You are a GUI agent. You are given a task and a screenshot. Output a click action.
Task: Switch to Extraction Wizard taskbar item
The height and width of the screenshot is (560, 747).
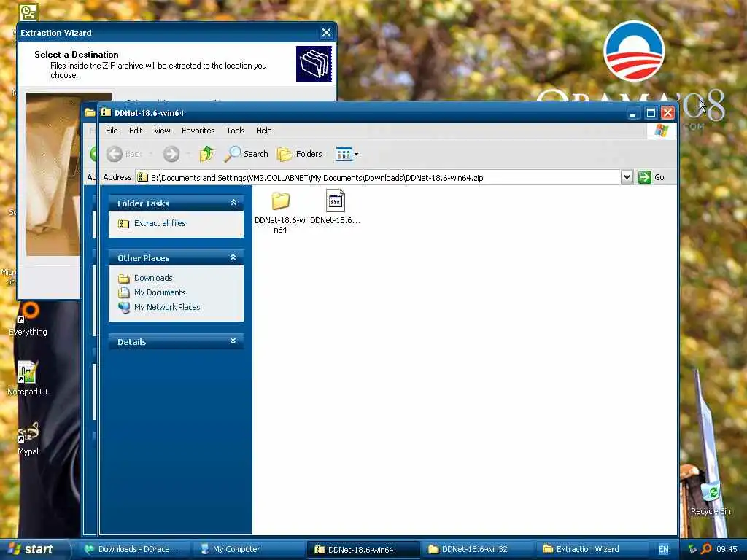(x=591, y=549)
